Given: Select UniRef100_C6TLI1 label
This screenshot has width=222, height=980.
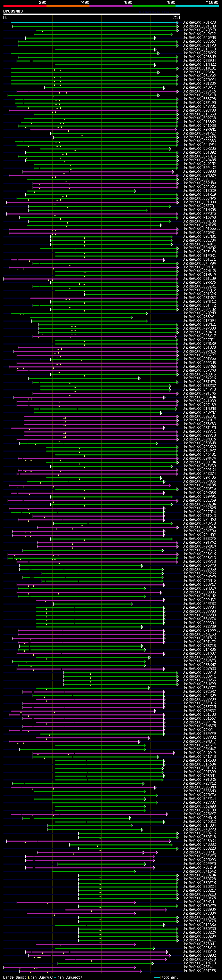Looking at the screenshot, I should click(199, 260).
